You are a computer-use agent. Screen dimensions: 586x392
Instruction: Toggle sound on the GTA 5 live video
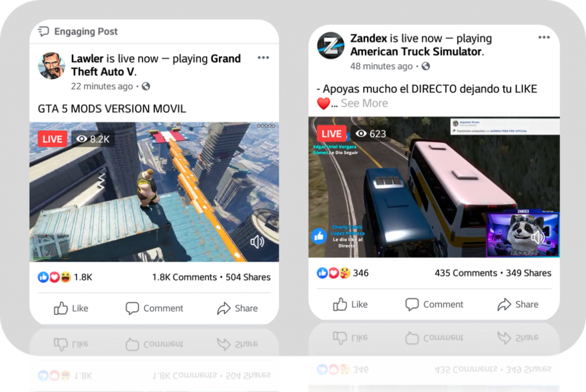tap(257, 241)
